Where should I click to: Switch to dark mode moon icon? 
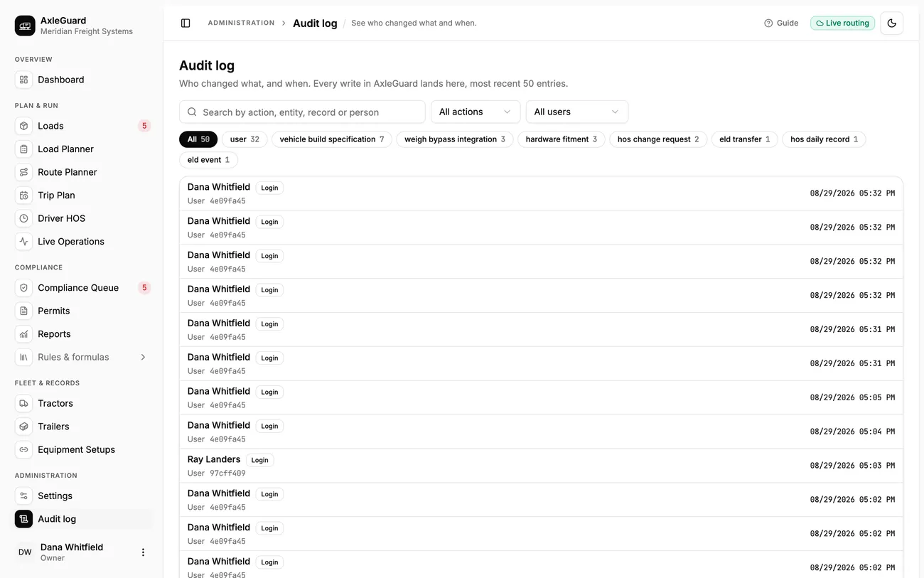click(x=891, y=23)
